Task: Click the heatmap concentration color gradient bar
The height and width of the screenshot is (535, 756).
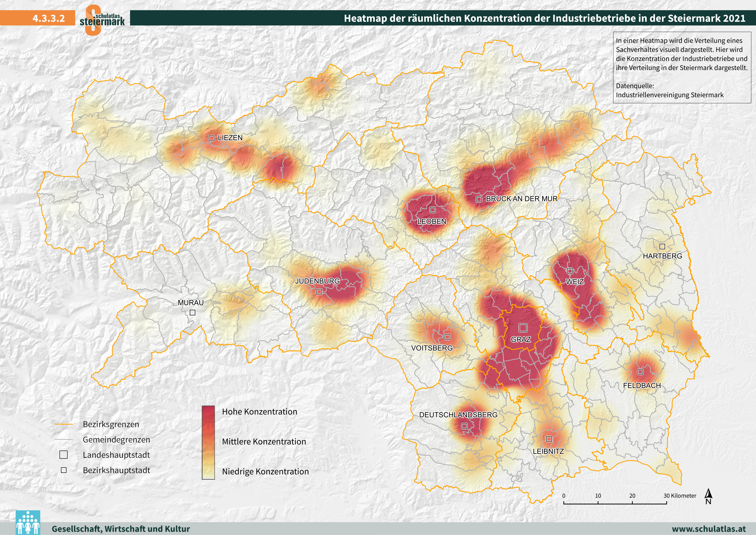Action: point(208,442)
